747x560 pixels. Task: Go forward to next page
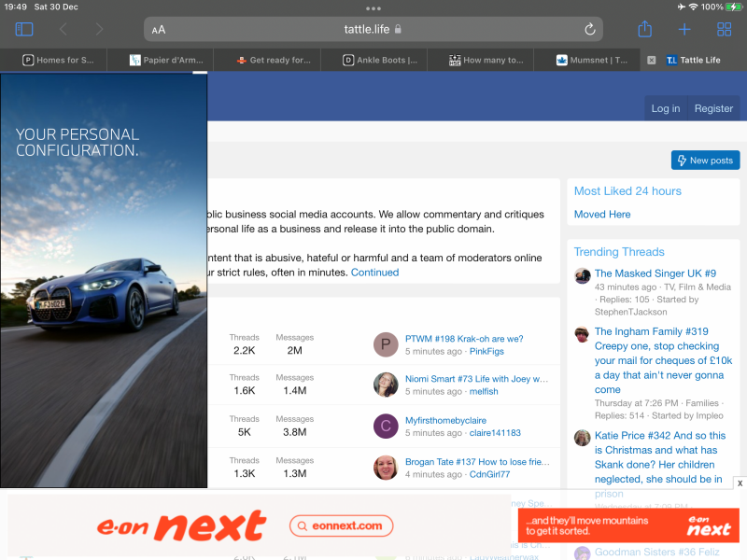[99, 30]
